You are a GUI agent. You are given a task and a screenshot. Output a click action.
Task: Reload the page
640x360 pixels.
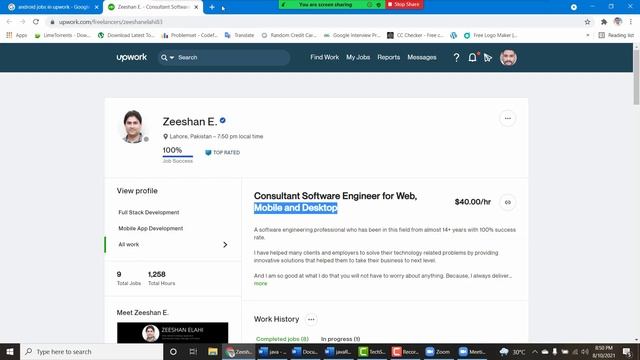point(36,22)
